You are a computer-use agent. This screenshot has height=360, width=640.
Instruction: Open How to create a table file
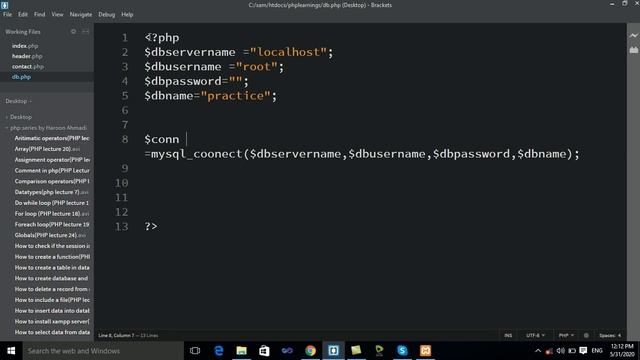click(52, 267)
